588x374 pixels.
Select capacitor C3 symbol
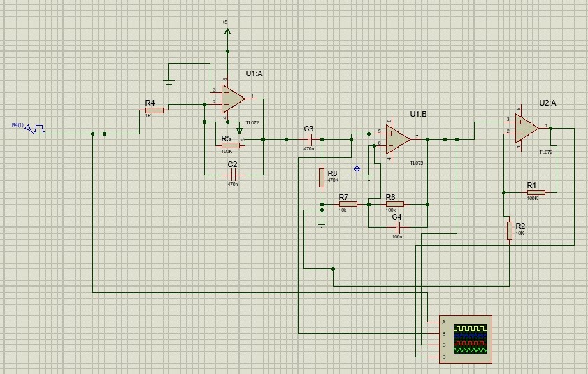(309, 140)
